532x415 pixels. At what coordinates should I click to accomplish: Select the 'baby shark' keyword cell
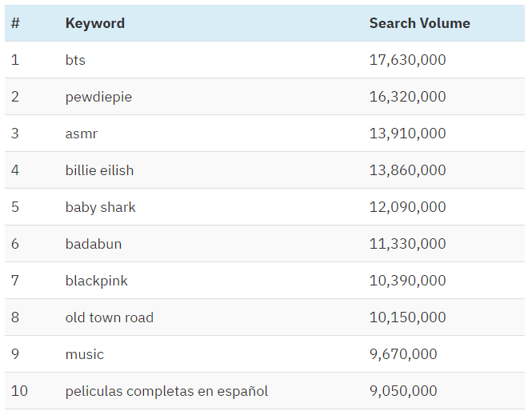[x=101, y=207]
